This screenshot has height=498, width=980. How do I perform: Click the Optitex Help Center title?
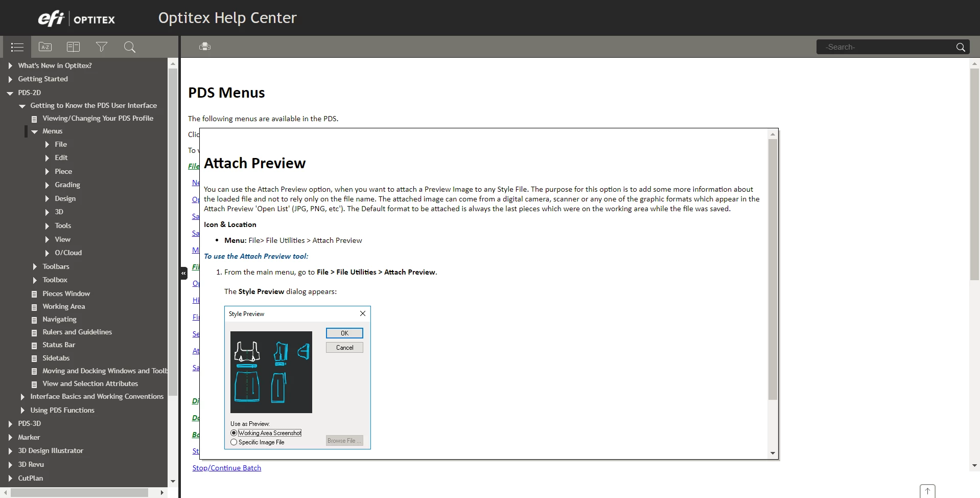click(x=227, y=18)
